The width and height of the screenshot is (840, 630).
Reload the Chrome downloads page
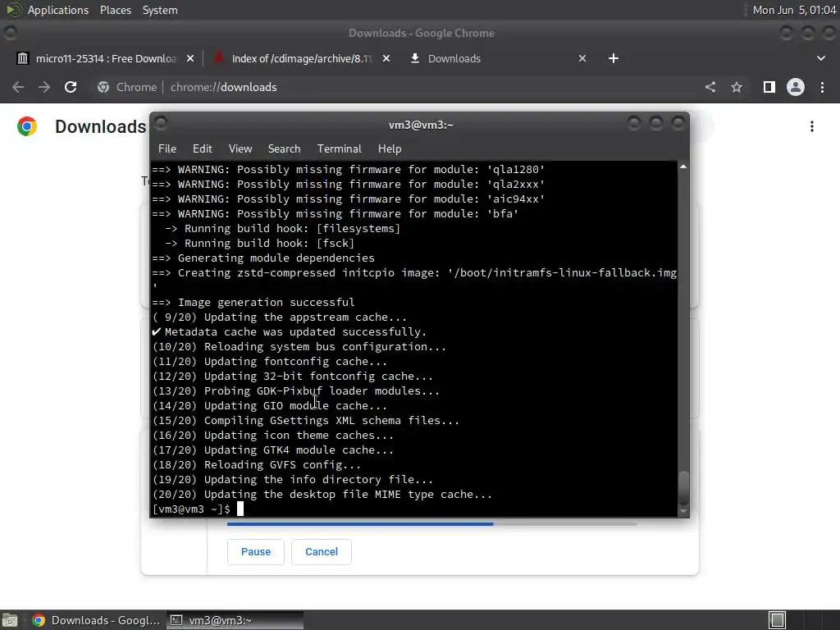71,87
